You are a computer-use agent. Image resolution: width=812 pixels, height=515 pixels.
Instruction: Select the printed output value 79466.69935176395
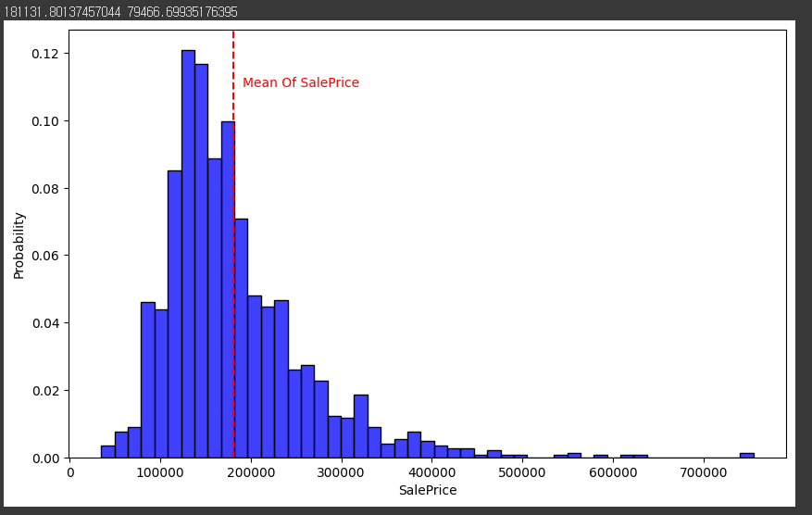(182, 12)
